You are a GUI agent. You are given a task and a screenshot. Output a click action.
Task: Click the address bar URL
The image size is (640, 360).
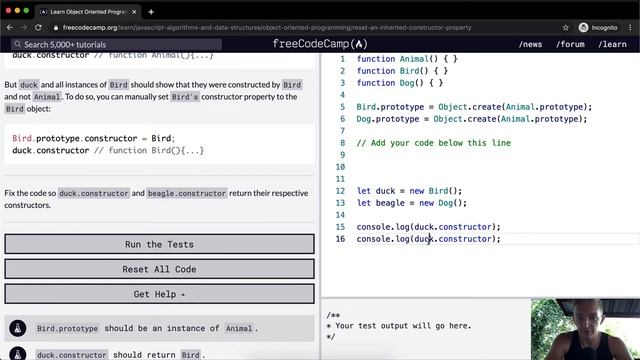(267, 28)
